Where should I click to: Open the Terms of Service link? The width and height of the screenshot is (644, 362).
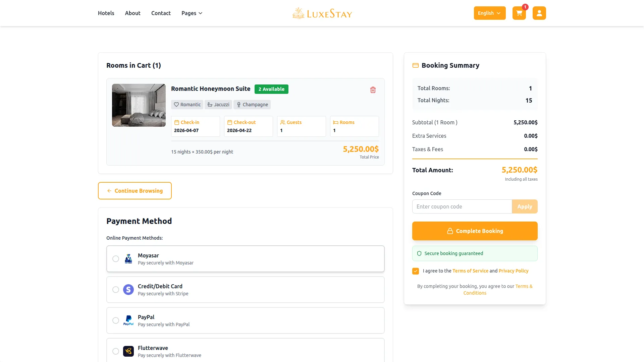[x=470, y=271]
